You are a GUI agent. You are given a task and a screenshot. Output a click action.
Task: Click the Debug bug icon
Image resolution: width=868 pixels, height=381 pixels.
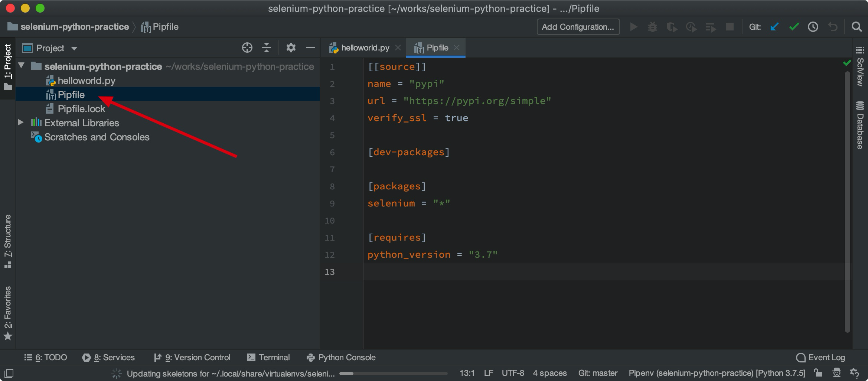(x=653, y=27)
